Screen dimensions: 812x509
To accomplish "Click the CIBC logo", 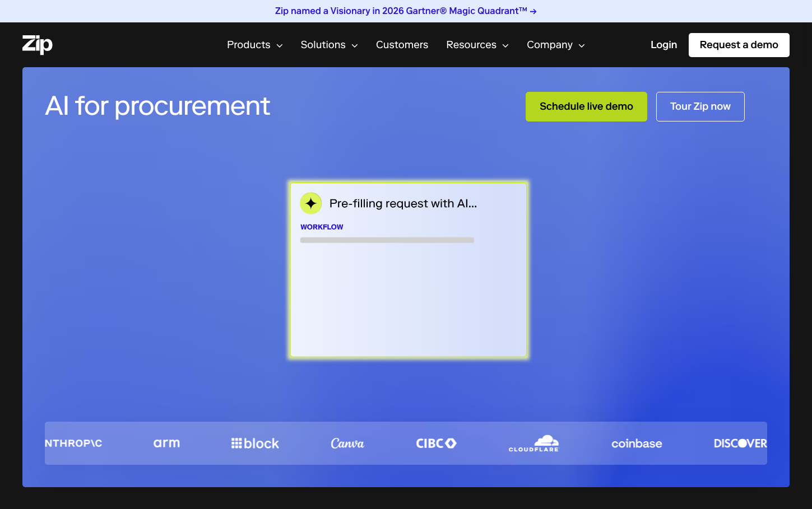I will click(436, 443).
